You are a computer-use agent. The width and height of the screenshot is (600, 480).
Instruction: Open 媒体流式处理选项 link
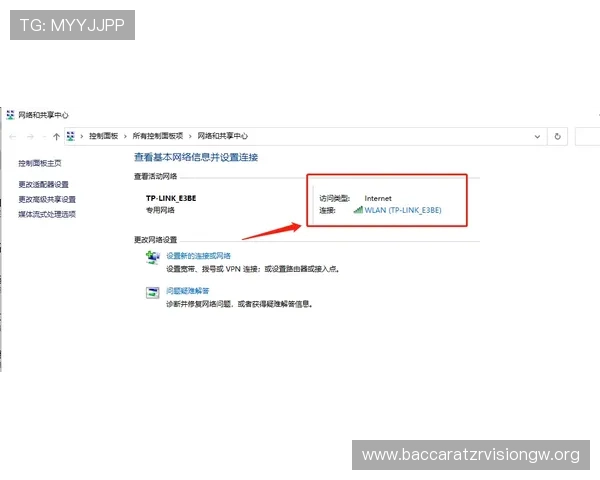[47, 214]
